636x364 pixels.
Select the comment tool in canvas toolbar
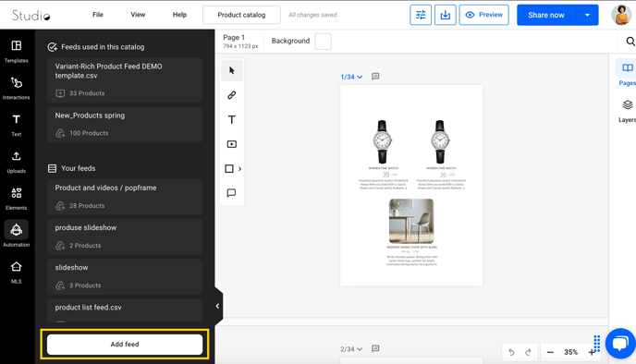point(232,193)
